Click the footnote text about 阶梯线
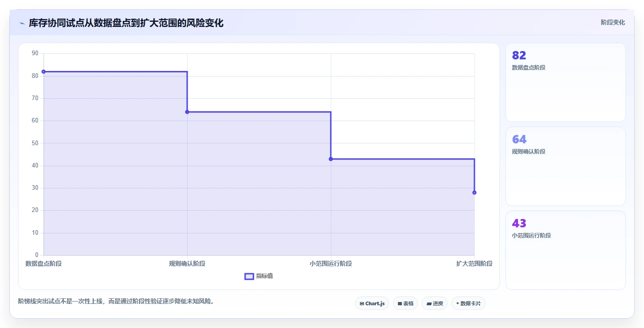This screenshot has height=328, width=644. (117, 301)
